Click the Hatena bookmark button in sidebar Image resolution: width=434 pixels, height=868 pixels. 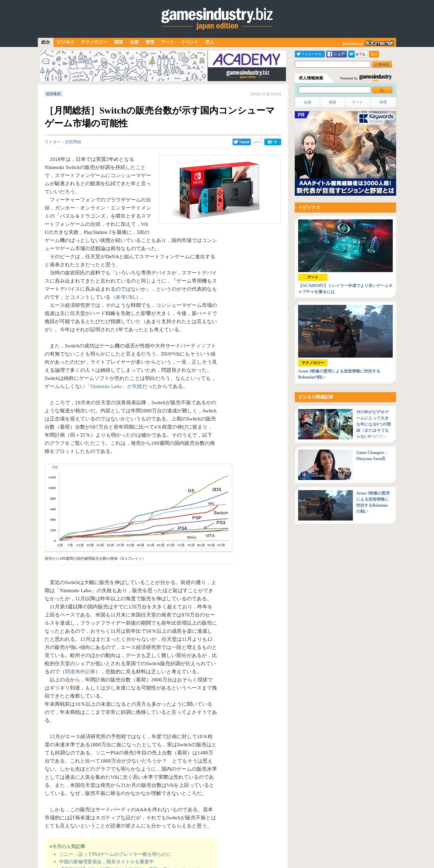pos(358,54)
